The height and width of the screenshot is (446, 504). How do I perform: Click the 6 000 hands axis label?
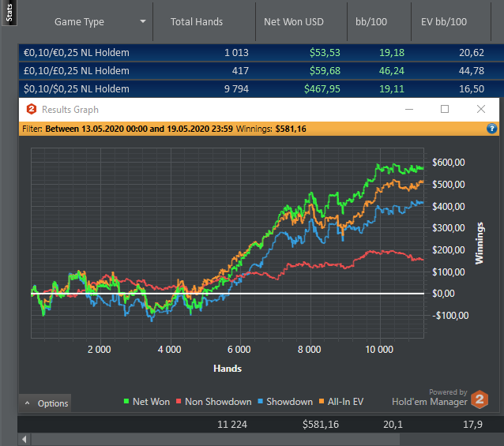(239, 350)
